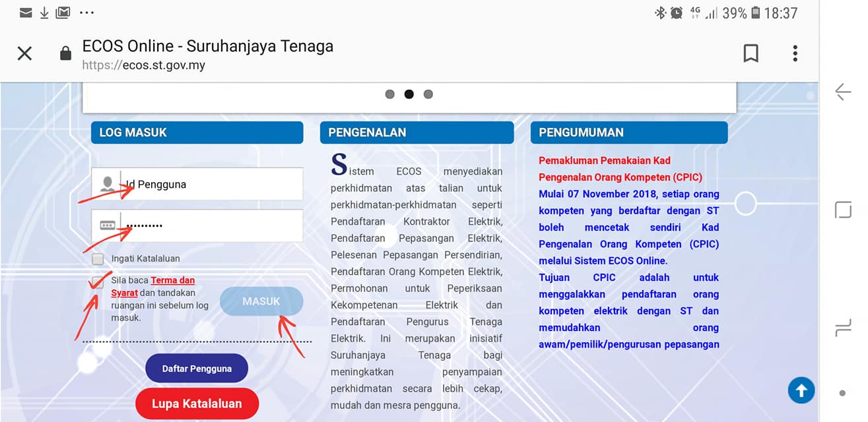Click the PENGUMUMAN section header
Screen dimensions: 868x422
[x=629, y=133]
